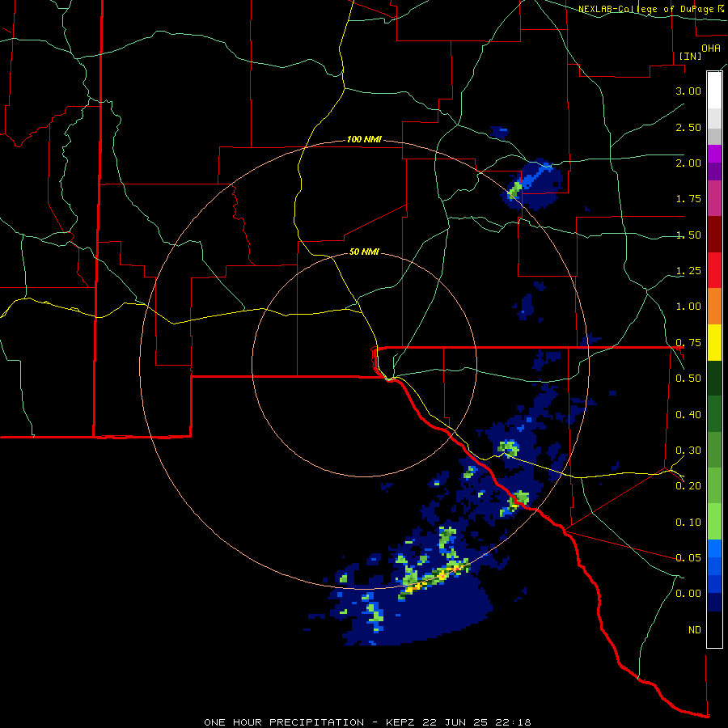Click the bright magenta legend swatch

(714, 154)
